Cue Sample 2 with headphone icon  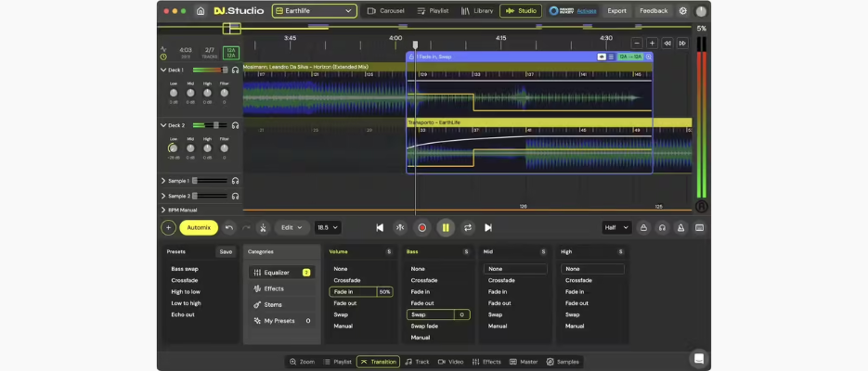235,196
